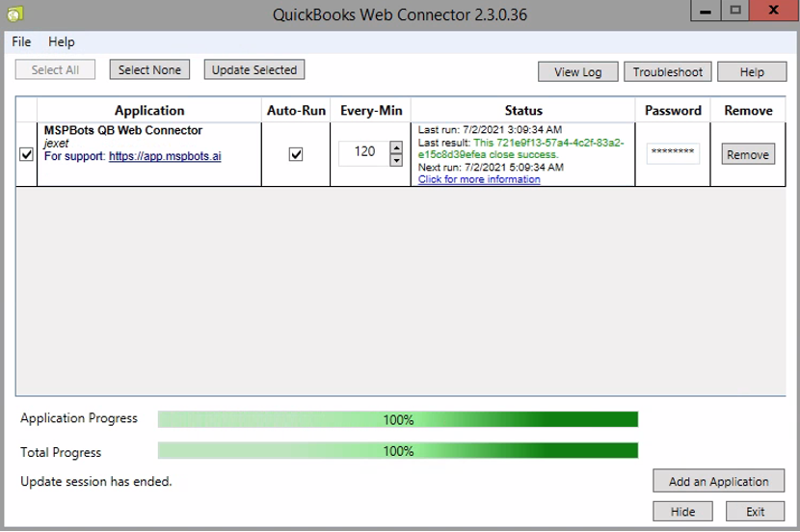Click the Application column header
This screenshot has height=532, width=800.
coord(149,110)
